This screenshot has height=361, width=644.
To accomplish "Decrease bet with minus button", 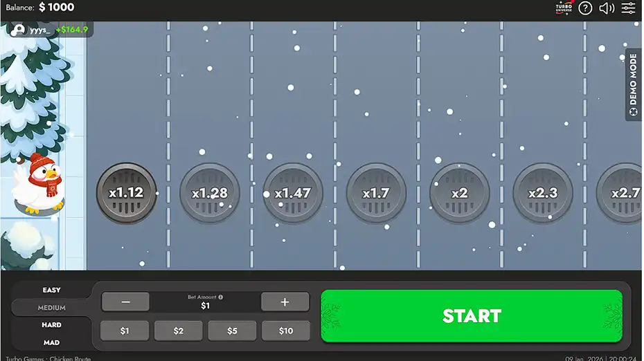I will [125, 302].
